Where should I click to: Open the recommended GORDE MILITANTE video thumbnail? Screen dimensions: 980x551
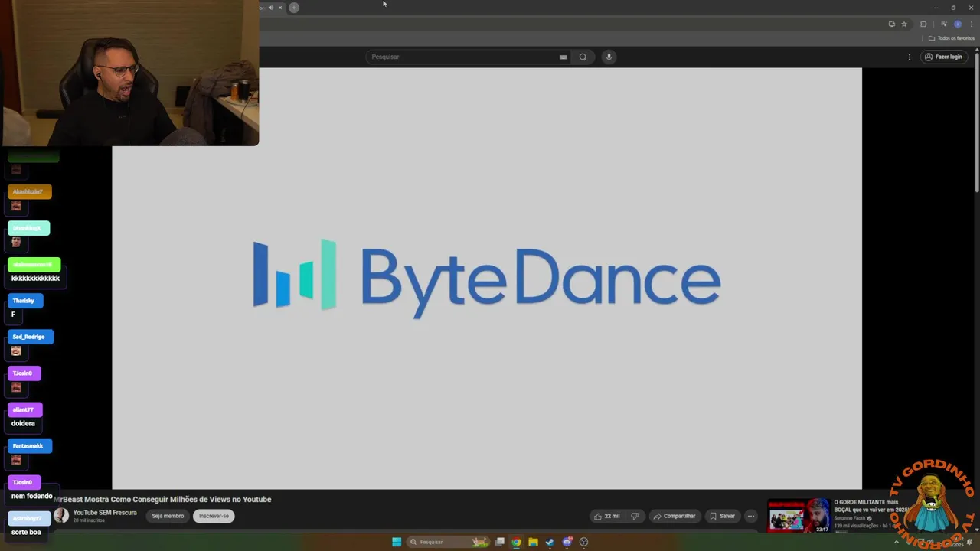pyautogui.click(x=799, y=516)
